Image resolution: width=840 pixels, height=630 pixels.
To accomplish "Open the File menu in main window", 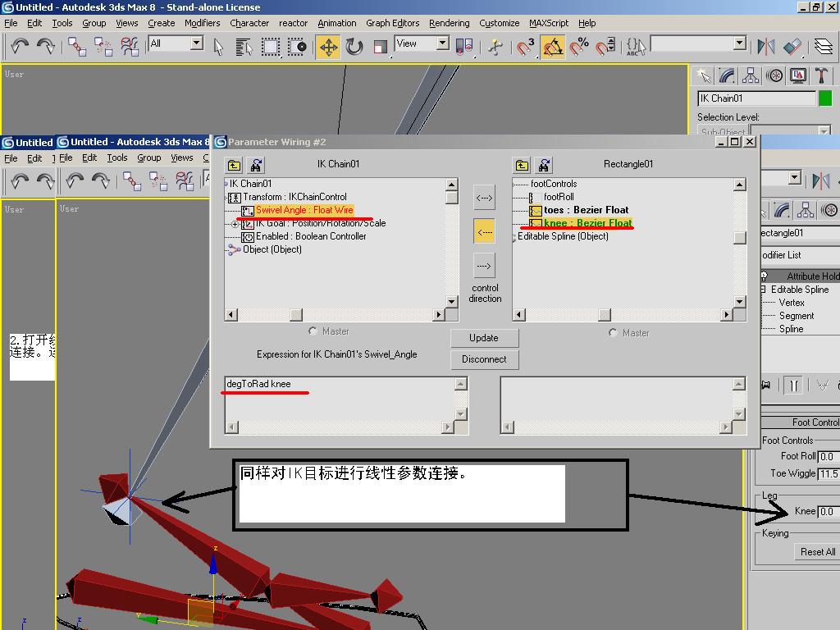I will click(11, 23).
